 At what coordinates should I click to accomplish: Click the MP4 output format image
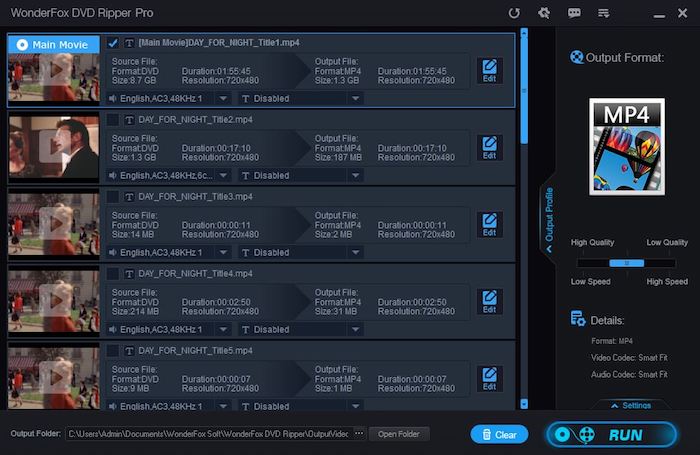627,147
